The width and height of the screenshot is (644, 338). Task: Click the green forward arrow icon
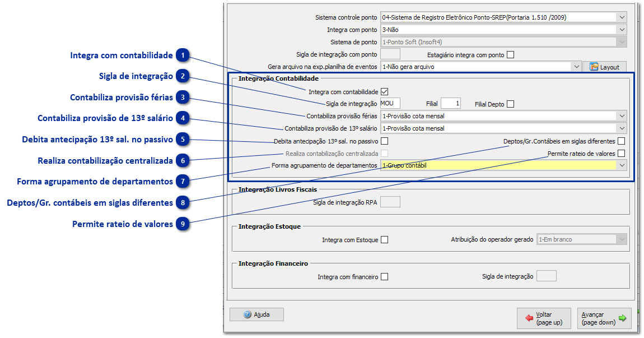pyautogui.click(x=622, y=318)
